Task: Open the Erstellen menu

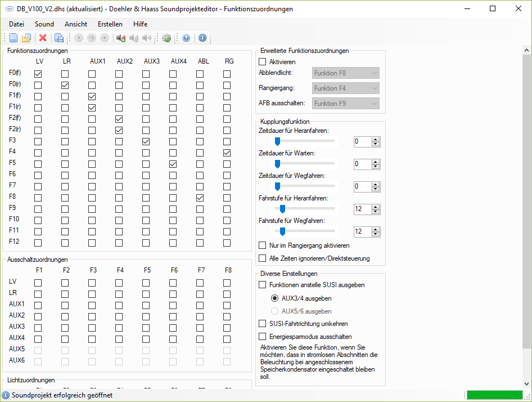Action: click(x=110, y=24)
